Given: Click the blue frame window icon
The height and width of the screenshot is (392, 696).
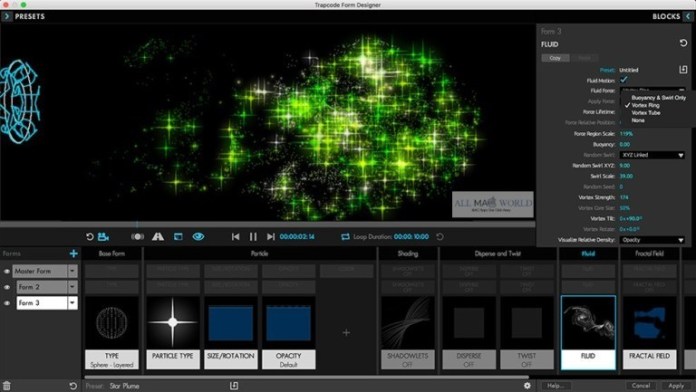Looking at the screenshot, I should [x=178, y=237].
